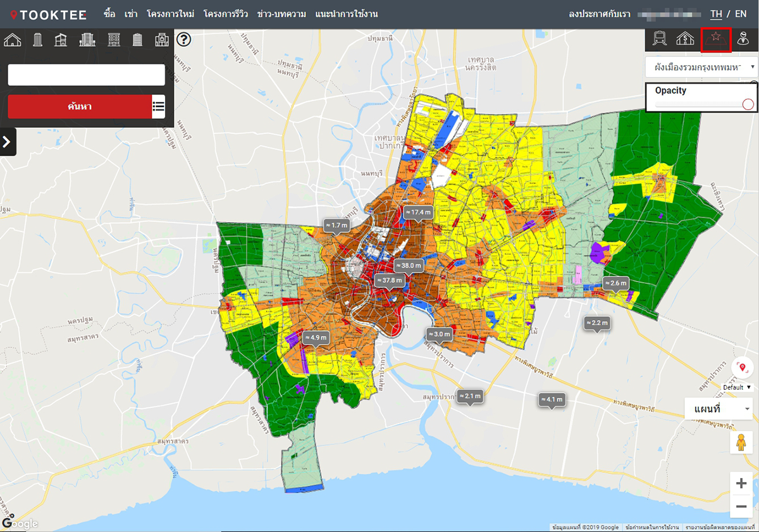Open the list view icon beside search
This screenshot has height=532, width=759.
coord(159,106)
